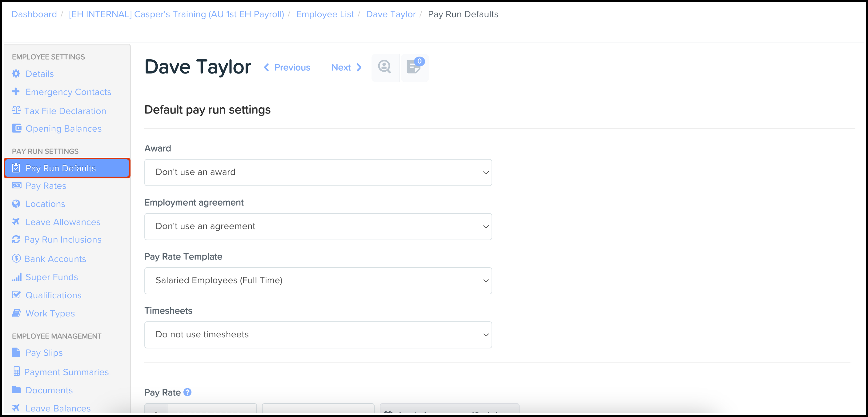Go to the Previous employee

[287, 68]
